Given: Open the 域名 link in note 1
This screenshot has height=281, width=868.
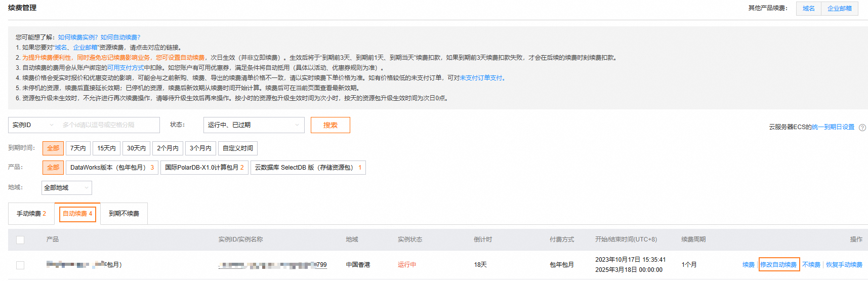Looking at the screenshot, I should 61,48.
